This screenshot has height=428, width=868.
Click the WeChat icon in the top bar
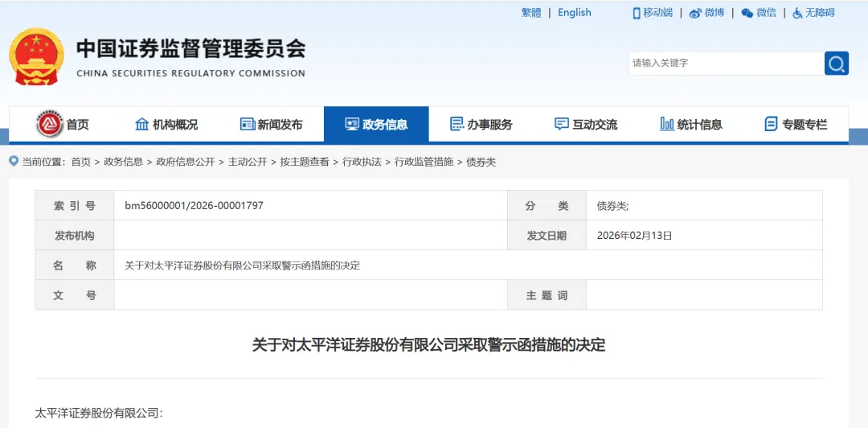[747, 14]
